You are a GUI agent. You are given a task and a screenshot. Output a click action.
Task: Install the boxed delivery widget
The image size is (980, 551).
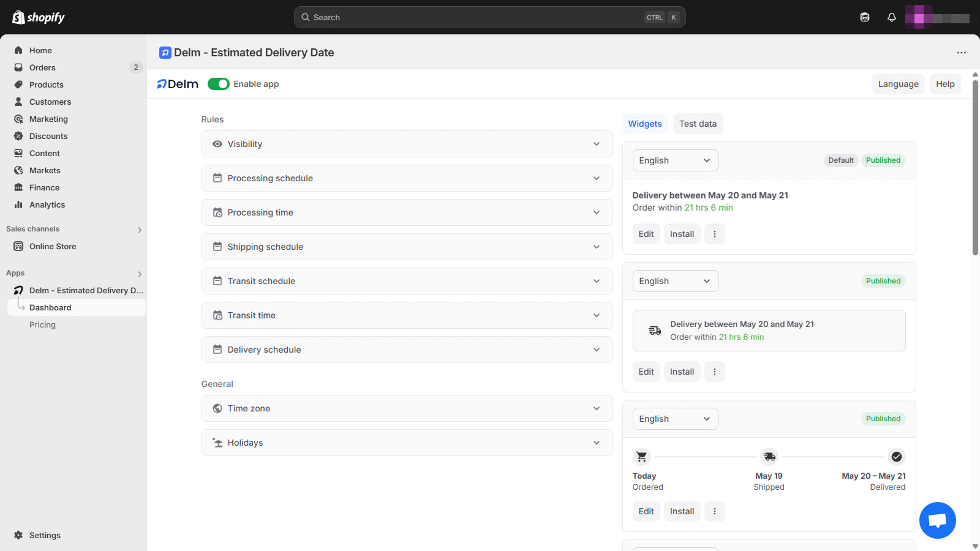pyautogui.click(x=682, y=372)
